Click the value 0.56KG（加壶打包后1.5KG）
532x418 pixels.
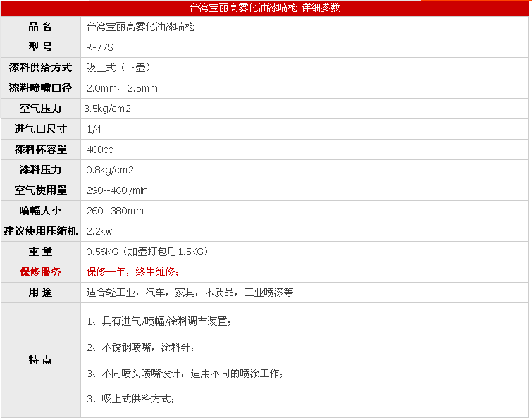coord(147,252)
